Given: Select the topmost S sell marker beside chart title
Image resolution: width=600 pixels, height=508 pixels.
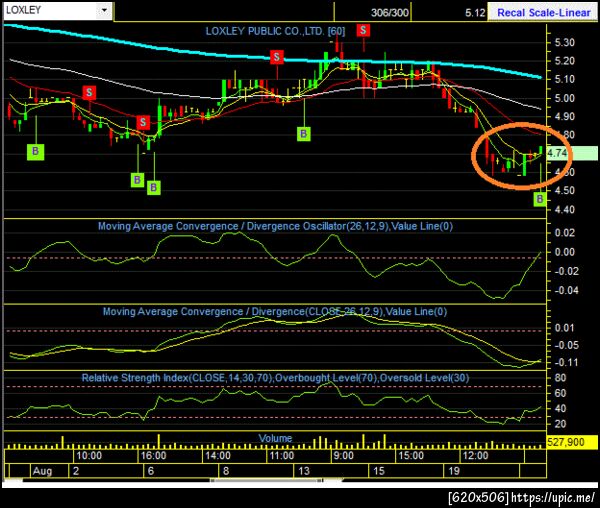Looking at the screenshot, I should (x=363, y=30).
